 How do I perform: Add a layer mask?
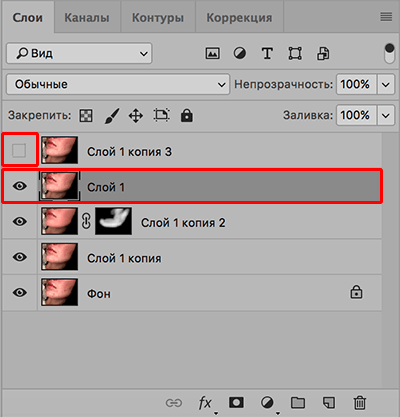point(236,403)
